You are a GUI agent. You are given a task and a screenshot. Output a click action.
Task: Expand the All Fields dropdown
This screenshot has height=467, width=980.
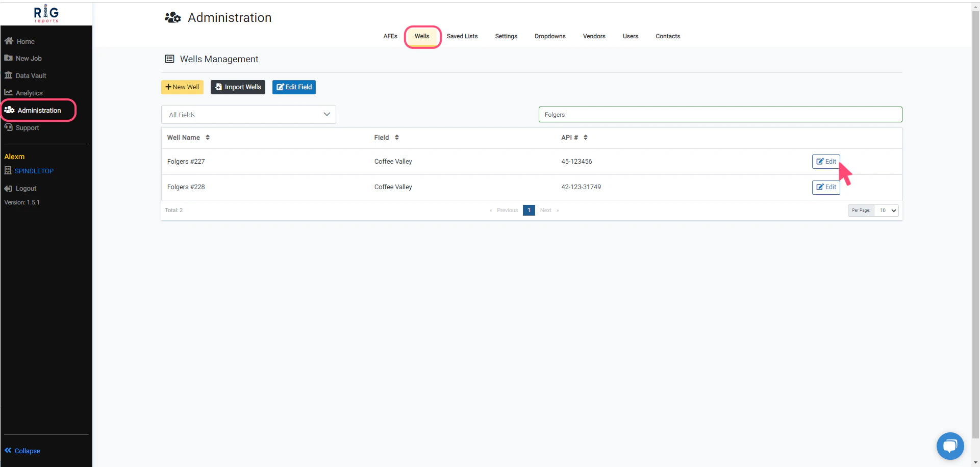point(248,115)
